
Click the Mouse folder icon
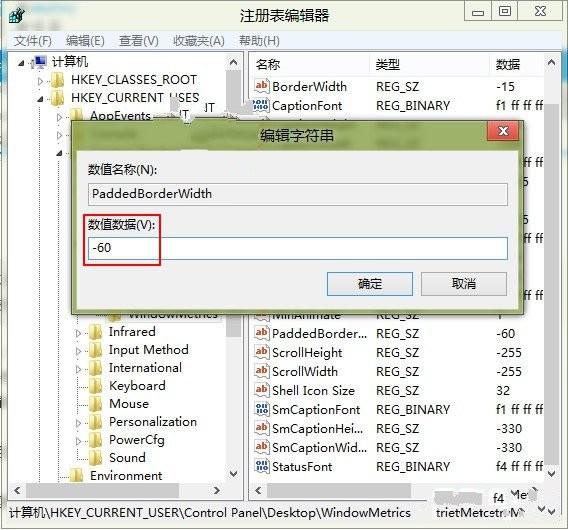[x=96, y=404]
